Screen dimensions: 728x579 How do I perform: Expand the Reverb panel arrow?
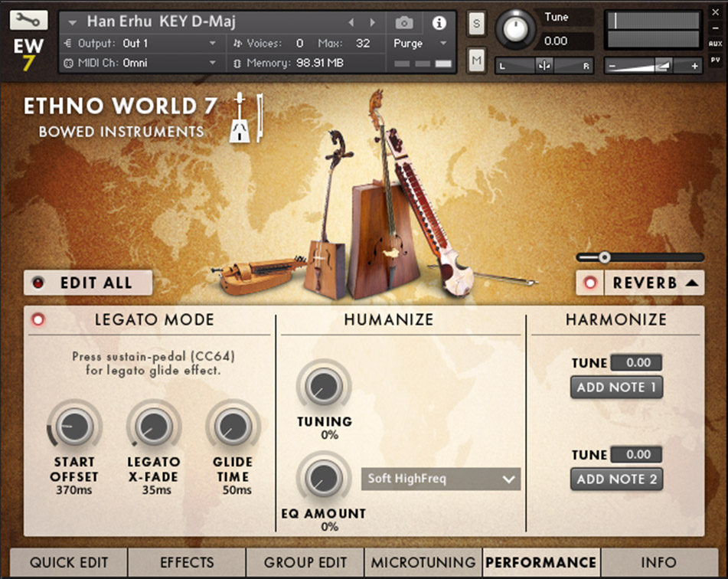[x=692, y=283]
